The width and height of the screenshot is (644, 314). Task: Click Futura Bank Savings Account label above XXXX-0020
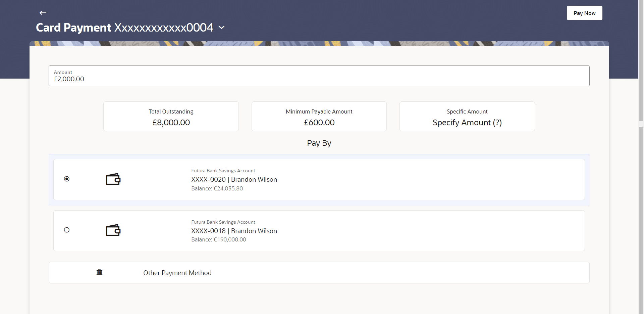point(223,171)
